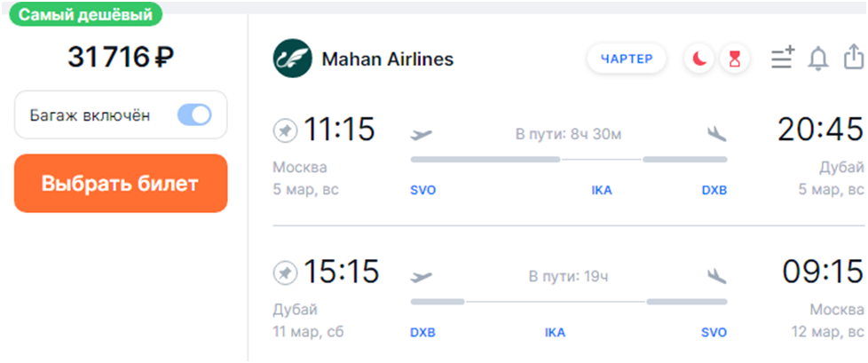Click the Mahan Airlines logo icon
This screenshot has width=868, height=363.
tap(292, 59)
